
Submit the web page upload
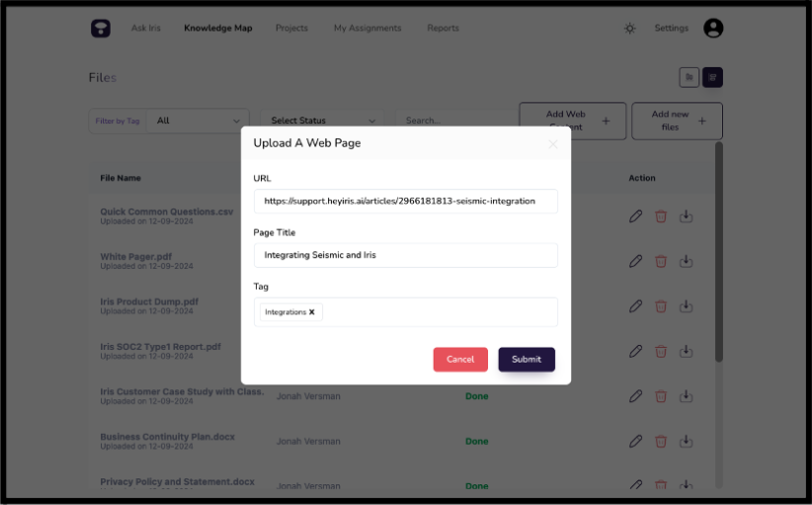(x=527, y=360)
